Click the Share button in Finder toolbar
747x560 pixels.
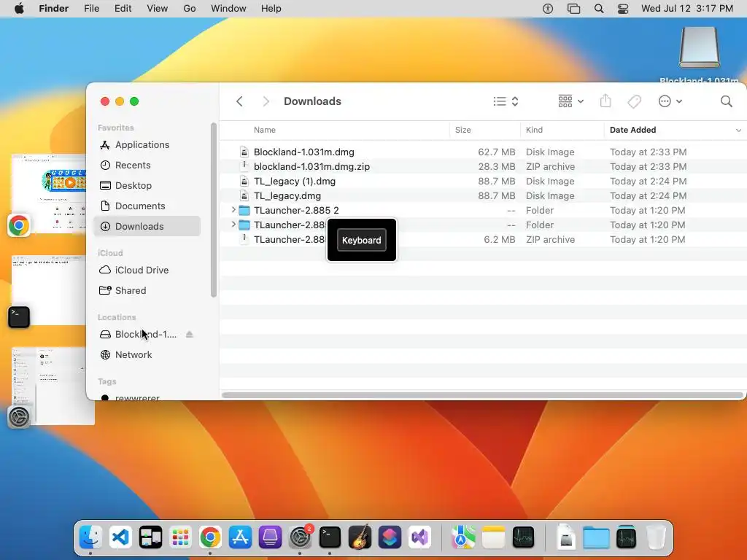click(x=605, y=101)
